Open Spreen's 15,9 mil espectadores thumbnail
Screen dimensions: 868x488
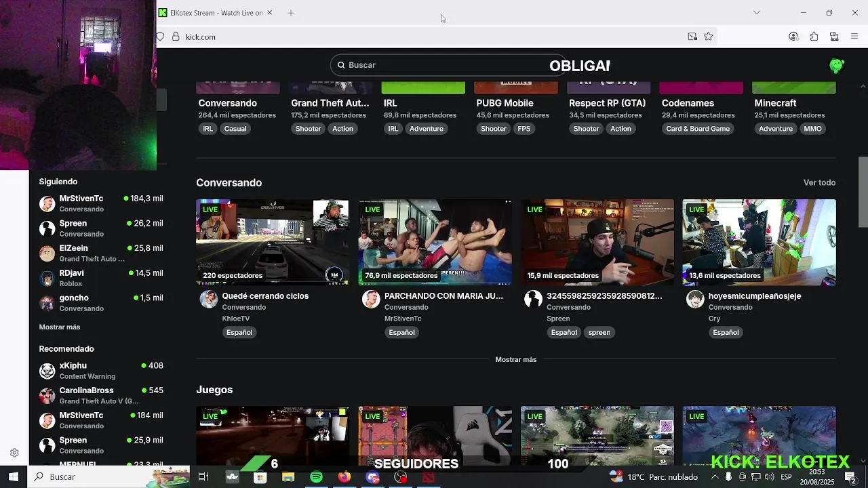click(x=597, y=242)
